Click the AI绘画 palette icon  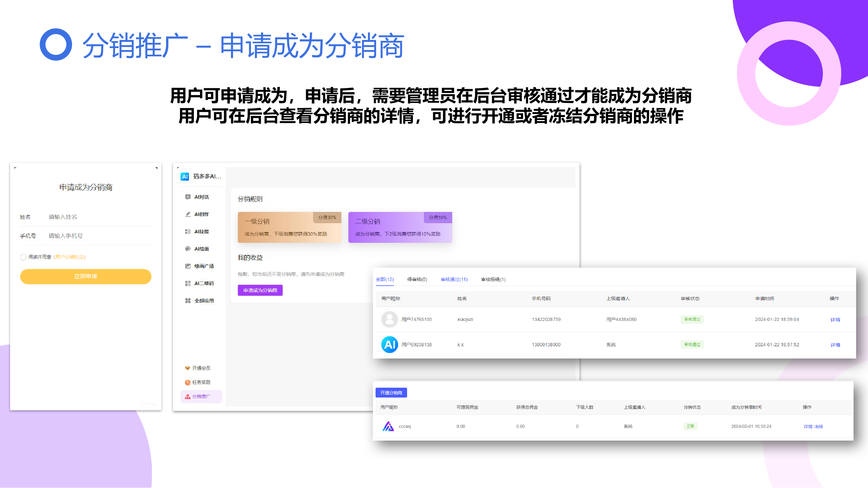pyautogui.click(x=188, y=249)
